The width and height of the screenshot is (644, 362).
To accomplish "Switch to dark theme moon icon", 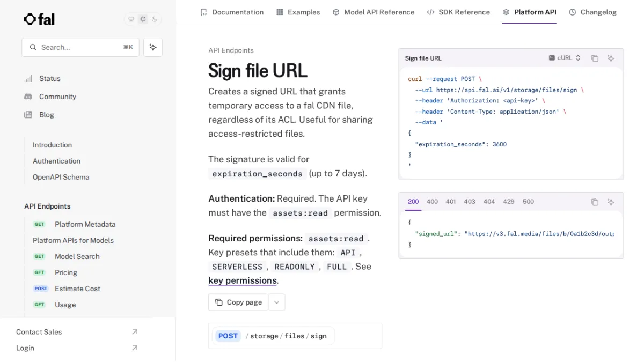I will [155, 19].
